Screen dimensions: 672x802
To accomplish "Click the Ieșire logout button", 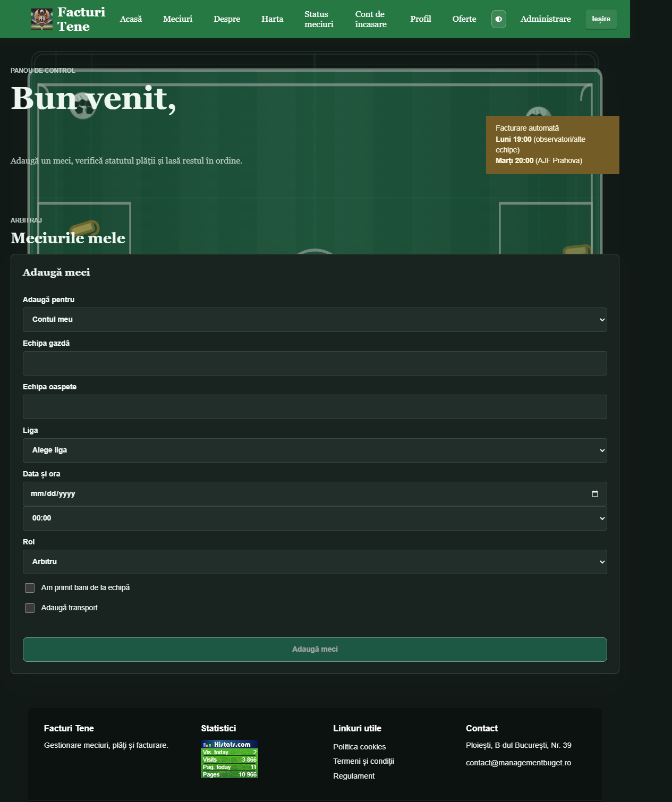I will (x=601, y=19).
